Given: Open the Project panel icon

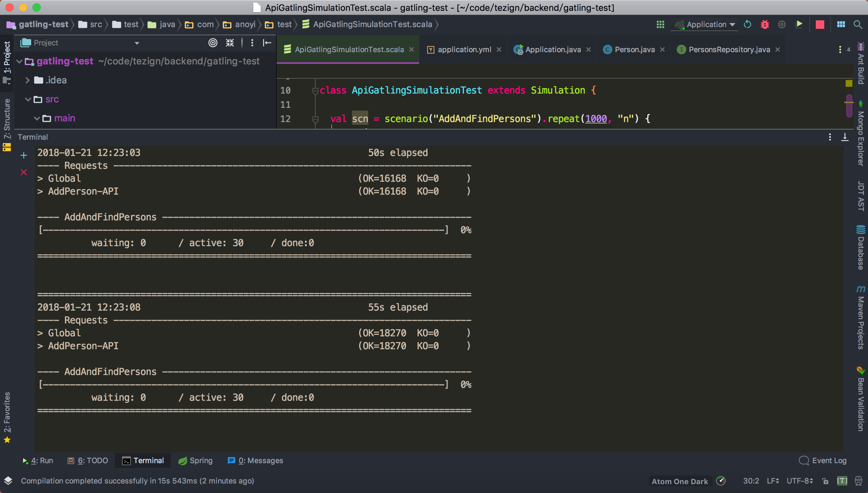Looking at the screenshot, I should [x=6, y=61].
